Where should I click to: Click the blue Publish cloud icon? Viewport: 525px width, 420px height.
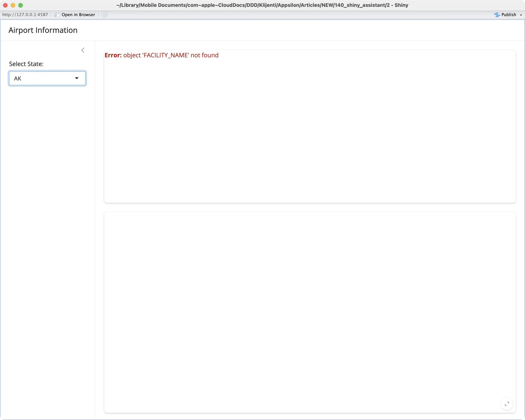[497, 15]
